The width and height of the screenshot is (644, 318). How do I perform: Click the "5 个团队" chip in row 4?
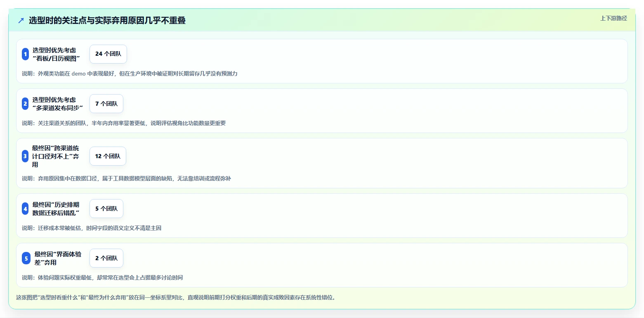point(106,209)
